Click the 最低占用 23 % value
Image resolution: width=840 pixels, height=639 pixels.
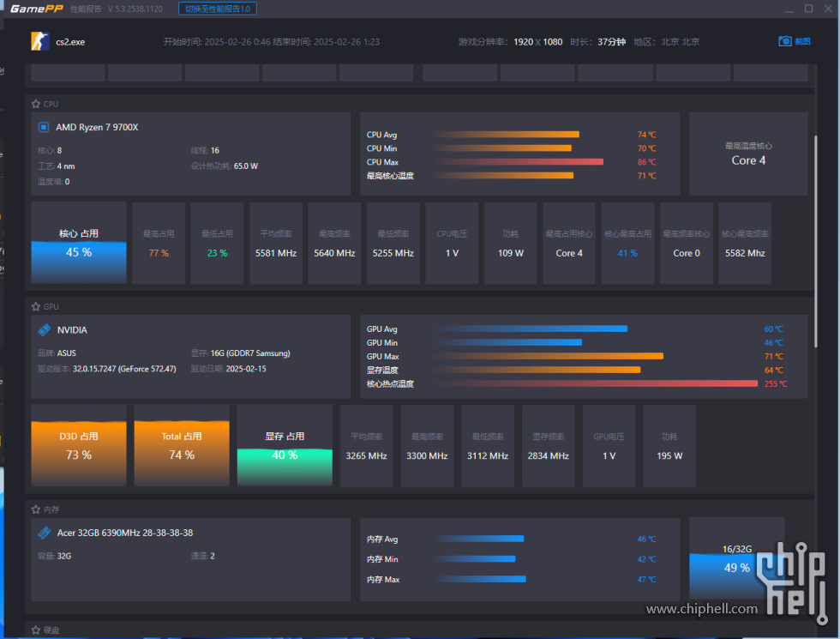click(x=217, y=253)
